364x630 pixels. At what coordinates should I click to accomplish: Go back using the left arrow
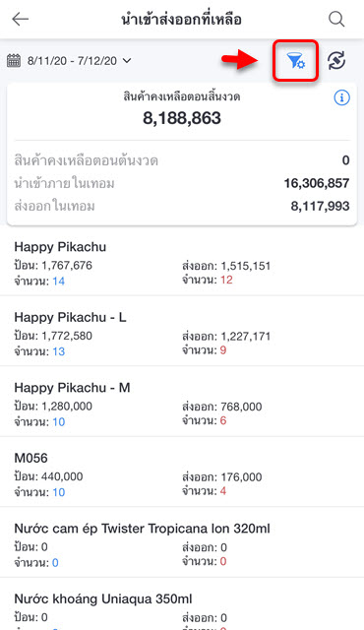pos(20,19)
